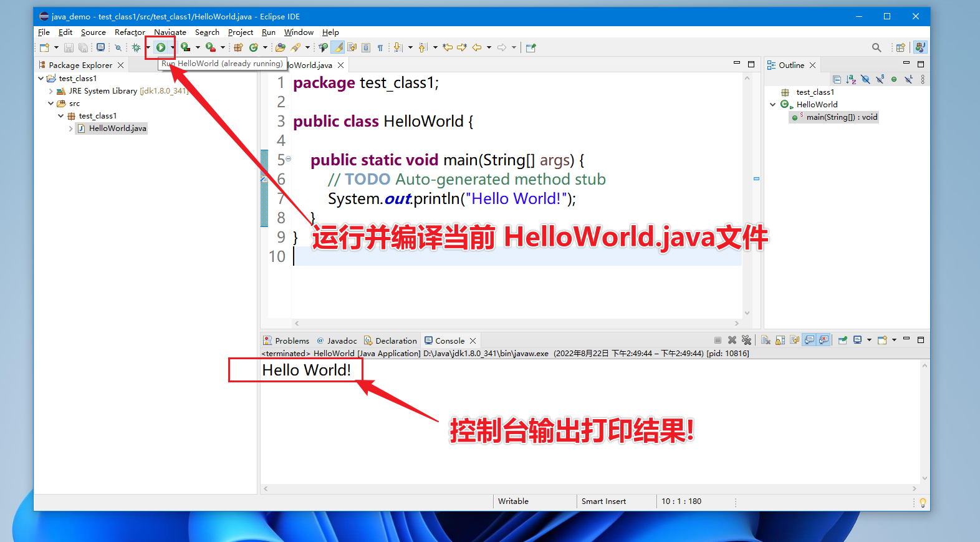This screenshot has width=980, height=542.
Task: Switch to the Problems tab
Action: point(286,341)
